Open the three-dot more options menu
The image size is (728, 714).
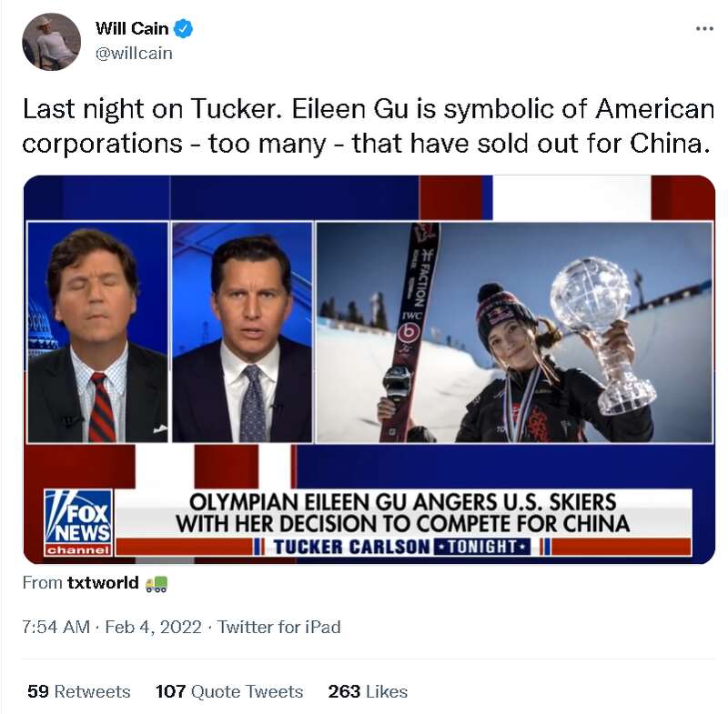click(704, 29)
